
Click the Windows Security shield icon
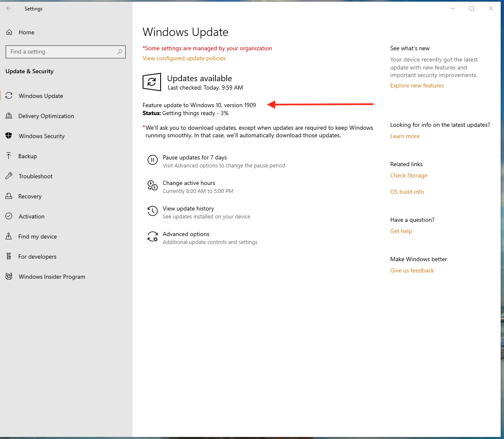9,136
